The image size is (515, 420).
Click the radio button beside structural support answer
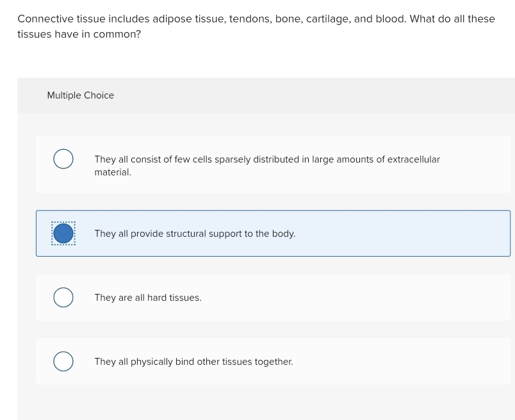pyautogui.click(x=63, y=233)
